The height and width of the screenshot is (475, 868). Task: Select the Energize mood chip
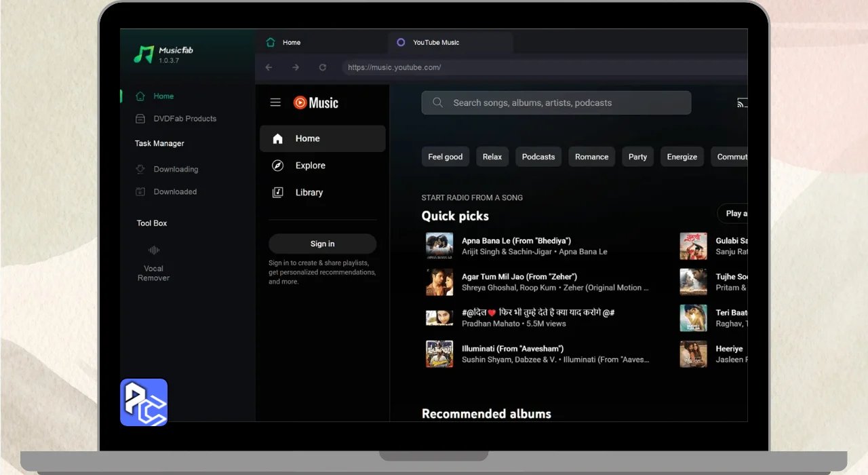[682, 157]
